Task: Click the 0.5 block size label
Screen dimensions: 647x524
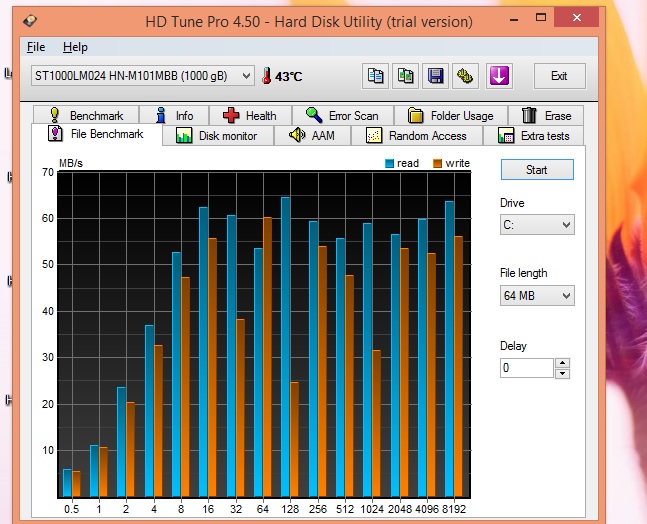Action: coord(71,509)
